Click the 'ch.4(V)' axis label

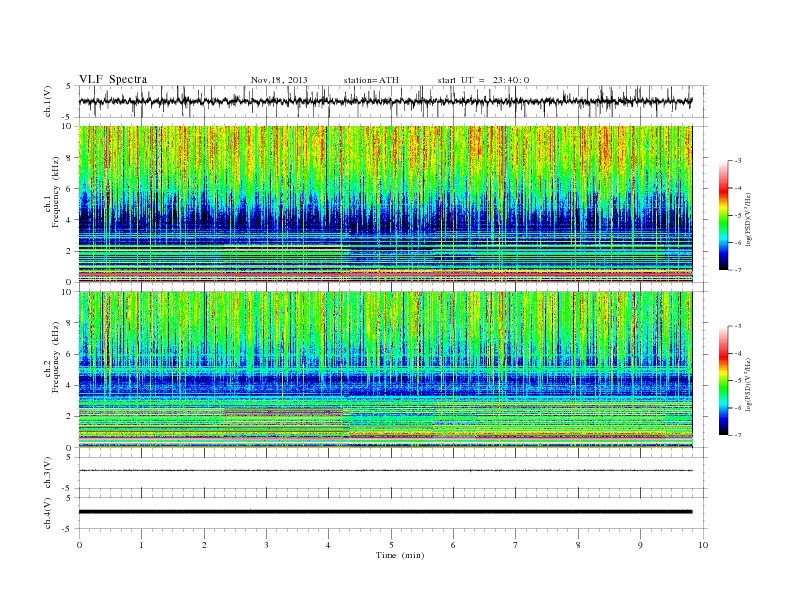[48, 513]
